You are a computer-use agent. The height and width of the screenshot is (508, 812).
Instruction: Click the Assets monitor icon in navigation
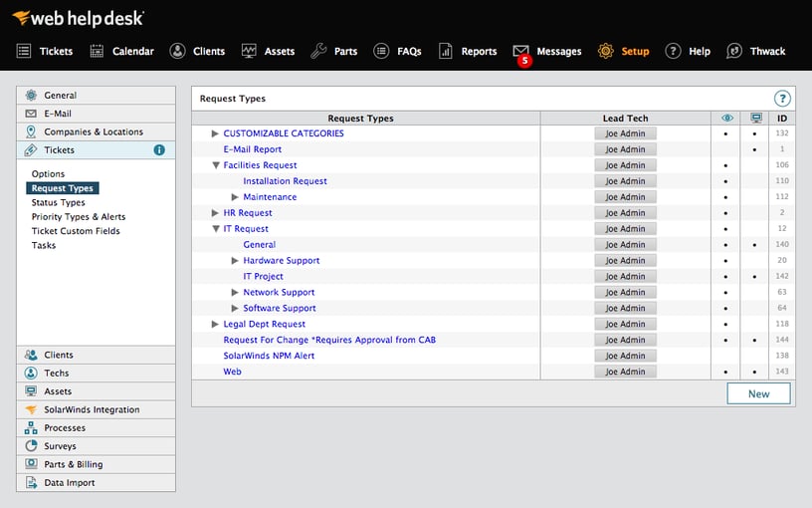(x=249, y=51)
